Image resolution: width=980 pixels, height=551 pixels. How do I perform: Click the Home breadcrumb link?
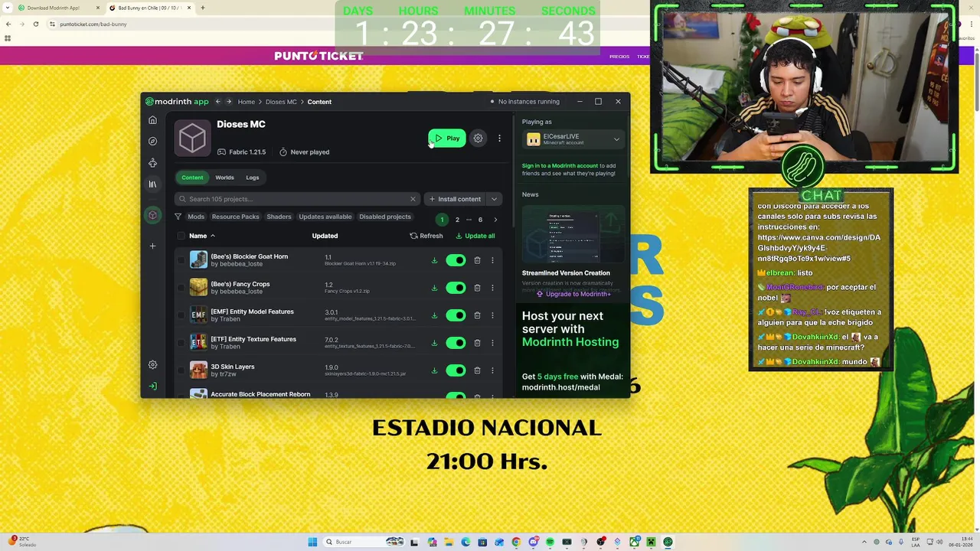pos(247,102)
